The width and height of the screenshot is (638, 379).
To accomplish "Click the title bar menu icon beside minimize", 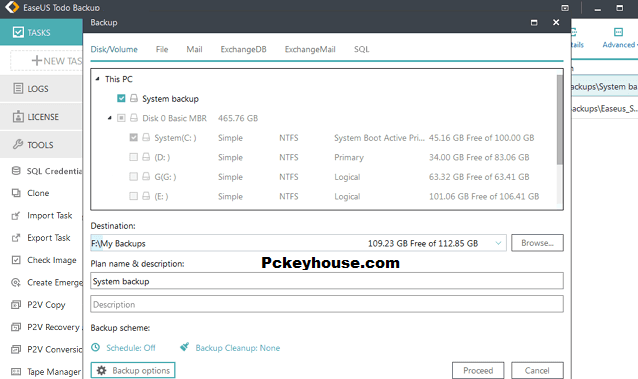I will [x=565, y=8].
